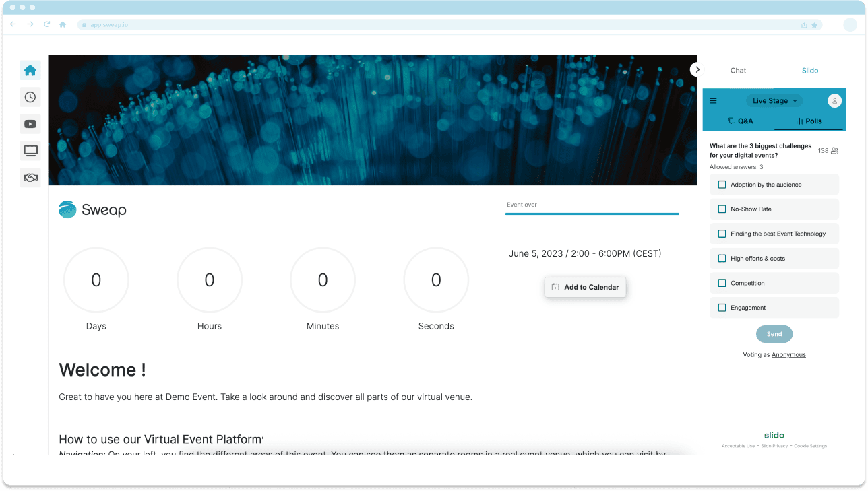Check the 'Adoption by the audience' option
Image resolution: width=868 pixels, height=491 pixels.
coord(722,185)
